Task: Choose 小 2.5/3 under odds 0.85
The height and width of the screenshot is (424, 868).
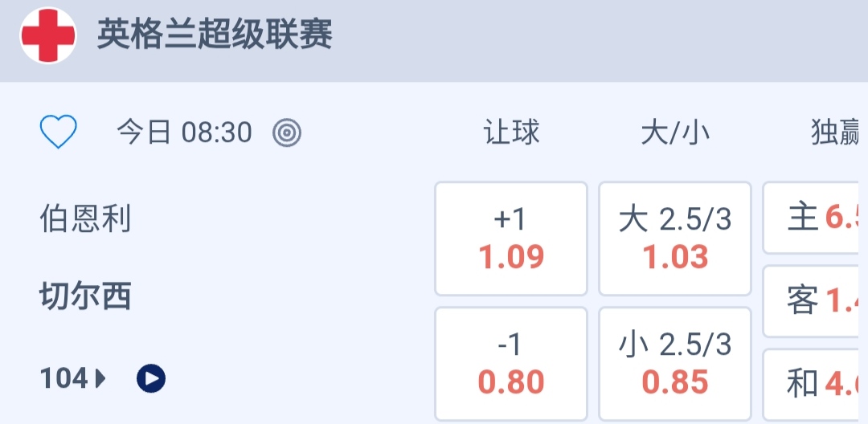Action: tap(675, 364)
